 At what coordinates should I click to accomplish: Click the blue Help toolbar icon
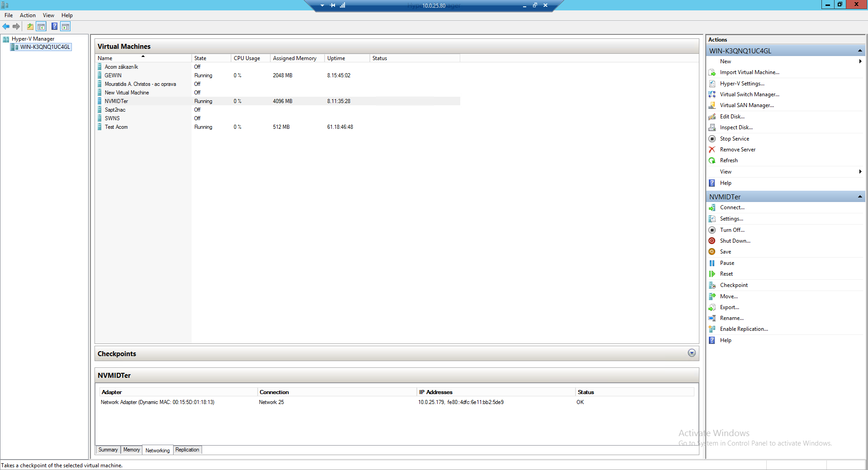[55, 27]
